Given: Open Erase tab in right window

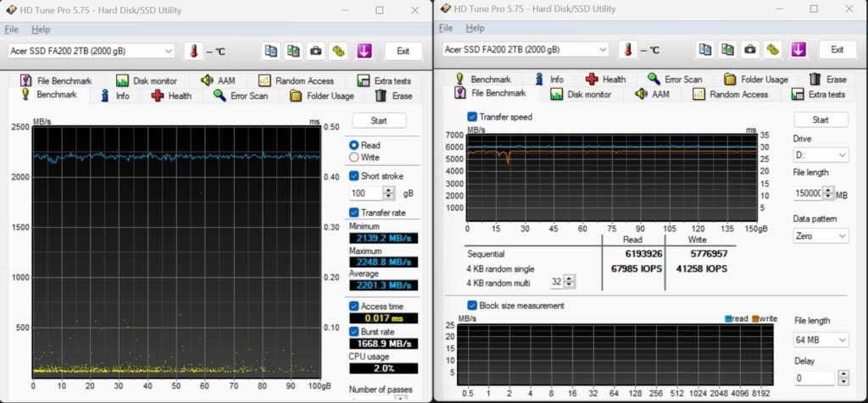Looking at the screenshot, I should pos(828,79).
